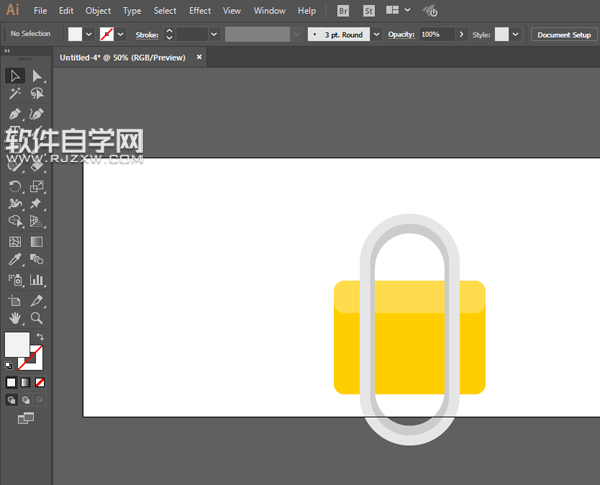Open the stroke weight dropdown
Screen dimensions: 600x485
coord(214,34)
